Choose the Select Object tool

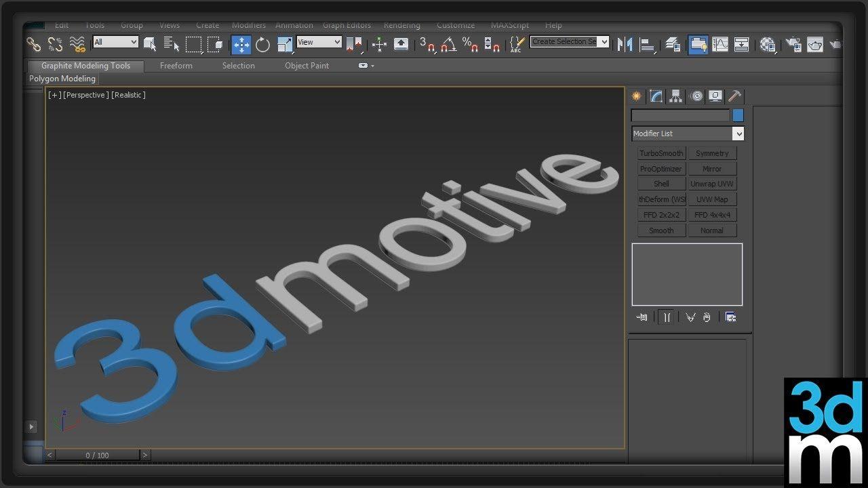150,45
